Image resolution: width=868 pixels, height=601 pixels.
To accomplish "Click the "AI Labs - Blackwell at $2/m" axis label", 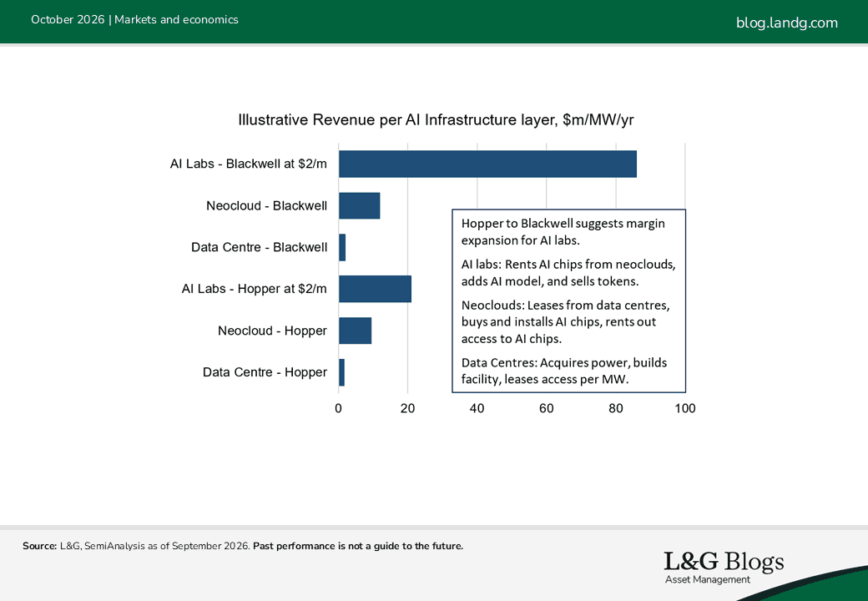I will (x=249, y=164).
